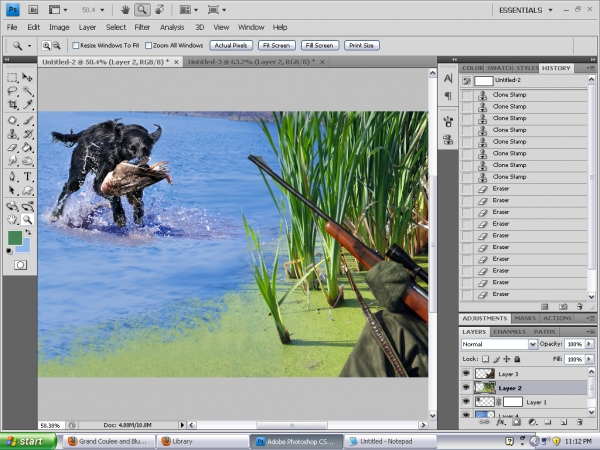This screenshot has height=450, width=600.
Task: Add a layer mask icon
Action: pyautogui.click(x=516, y=422)
